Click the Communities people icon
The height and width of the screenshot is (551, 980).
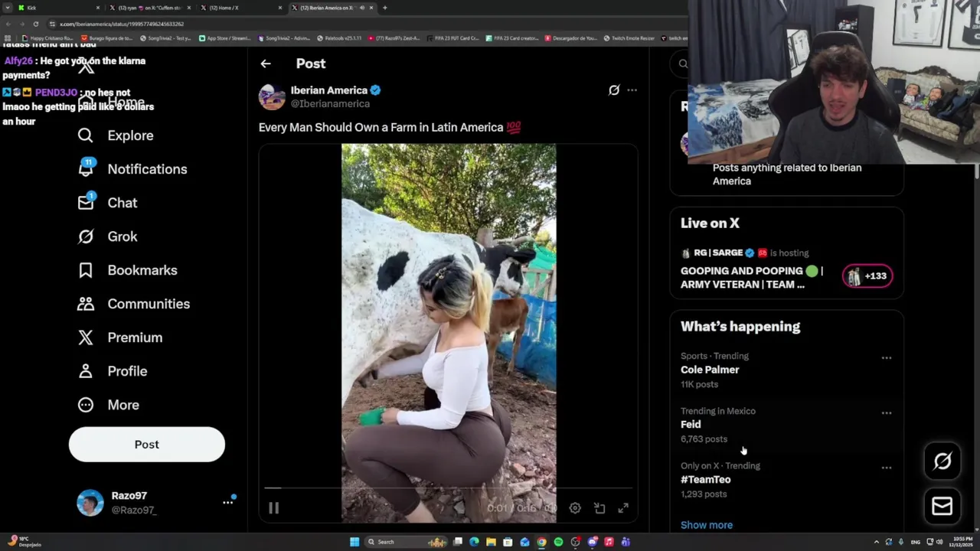(x=85, y=304)
